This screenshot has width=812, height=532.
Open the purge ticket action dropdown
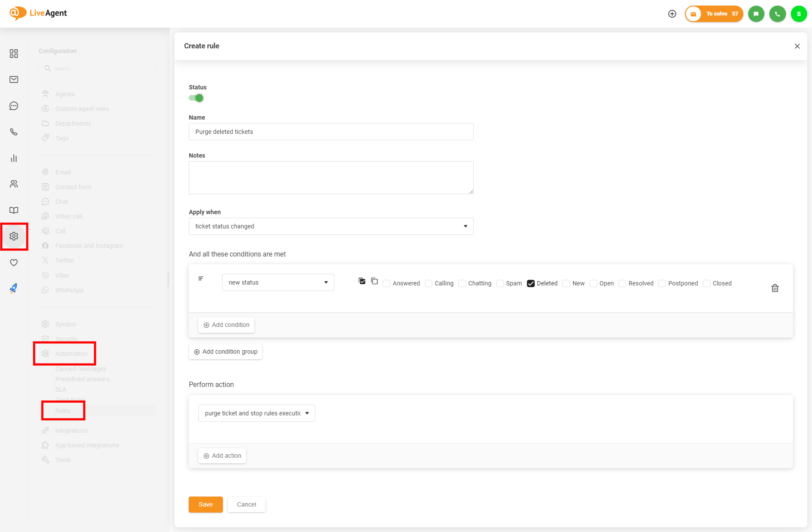(257, 413)
